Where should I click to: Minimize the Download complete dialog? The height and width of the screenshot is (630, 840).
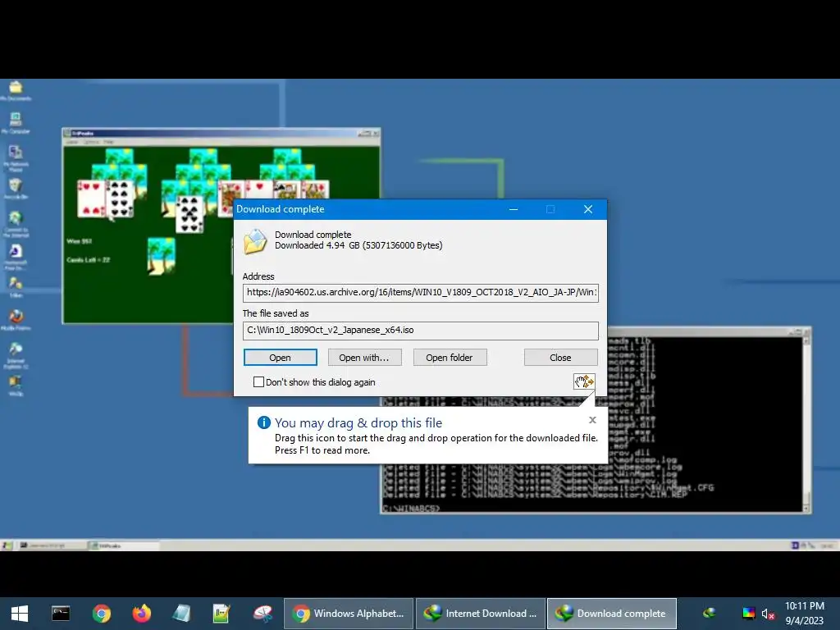[514, 209]
